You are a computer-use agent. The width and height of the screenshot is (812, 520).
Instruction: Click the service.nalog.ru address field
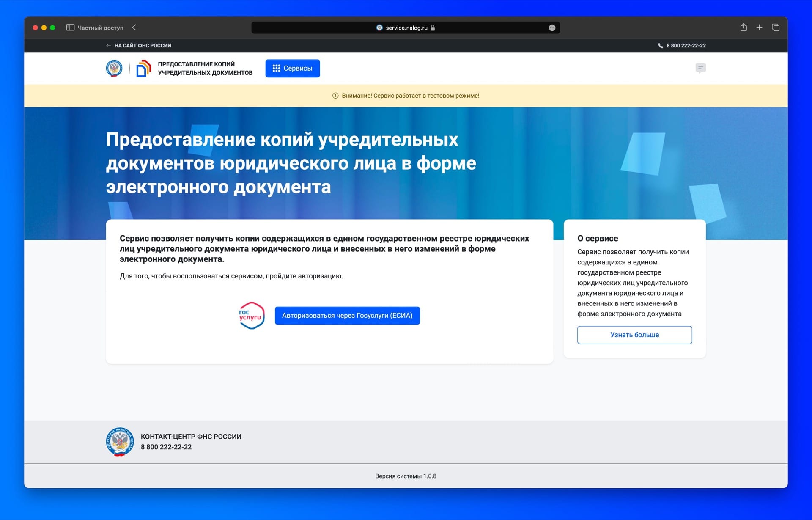click(406, 28)
